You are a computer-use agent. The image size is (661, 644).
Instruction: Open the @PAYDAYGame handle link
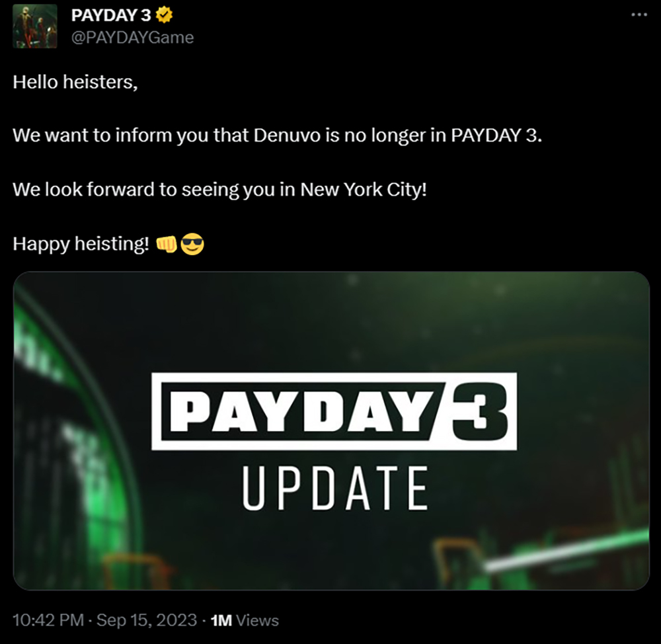click(132, 38)
